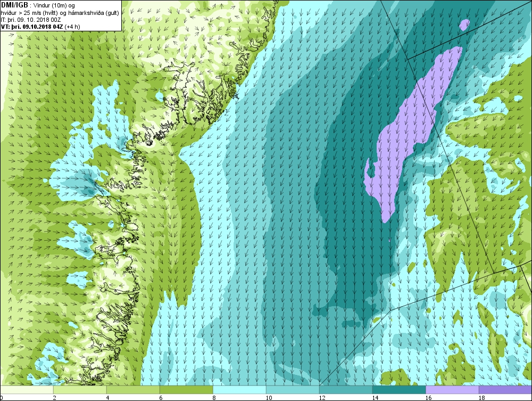
Task: Click the 'VT: þri. 09.10.2018 04Z (+4 h)' line
Action: pyautogui.click(x=40, y=27)
